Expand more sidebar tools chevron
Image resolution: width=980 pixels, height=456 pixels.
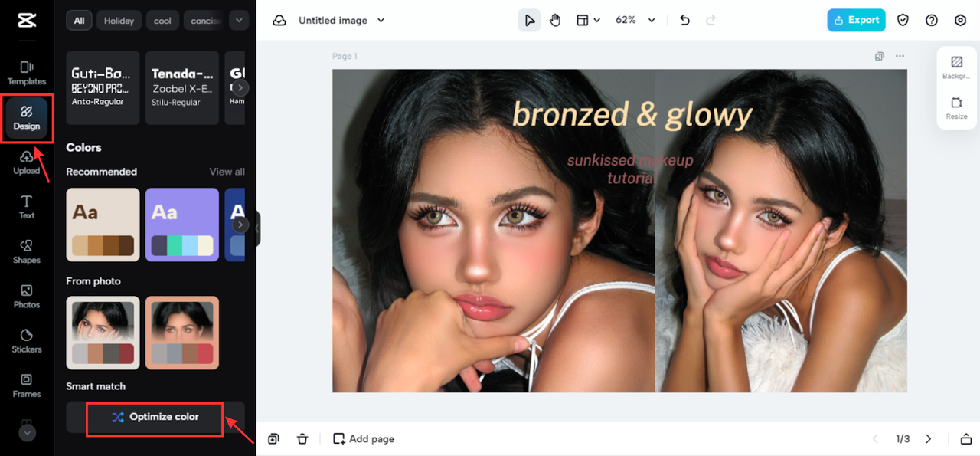tap(27, 433)
